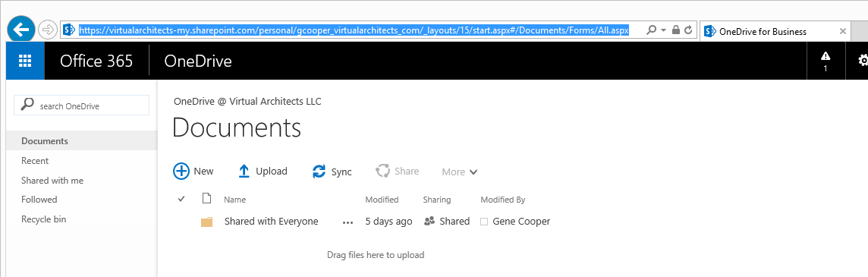
Task: Click the New document plus button
Action: pos(193,172)
